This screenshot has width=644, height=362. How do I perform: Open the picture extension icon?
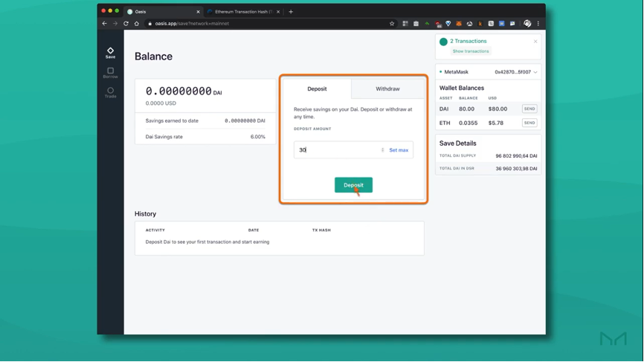512,24
